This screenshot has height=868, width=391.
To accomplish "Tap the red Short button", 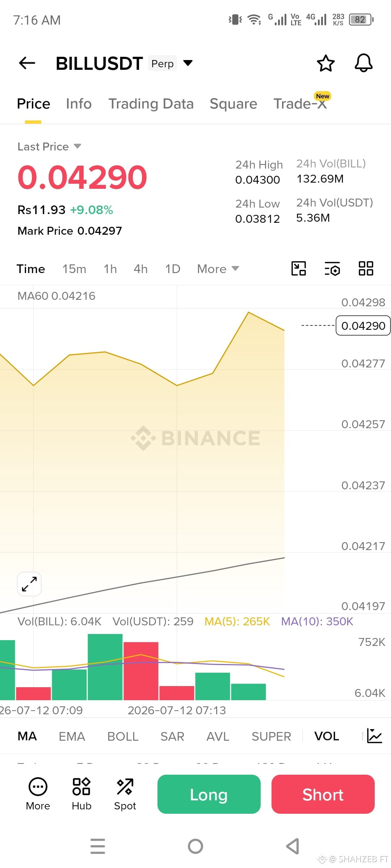I will pos(323,794).
